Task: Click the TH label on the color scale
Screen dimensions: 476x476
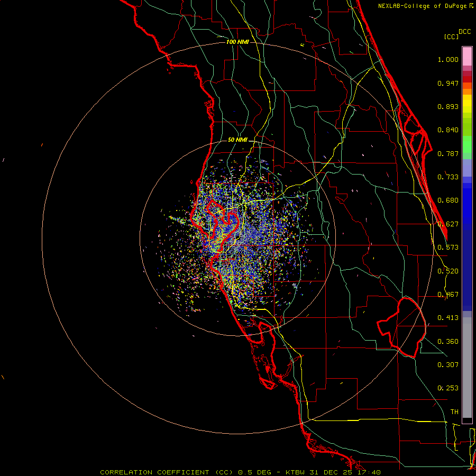Action: pos(454,412)
